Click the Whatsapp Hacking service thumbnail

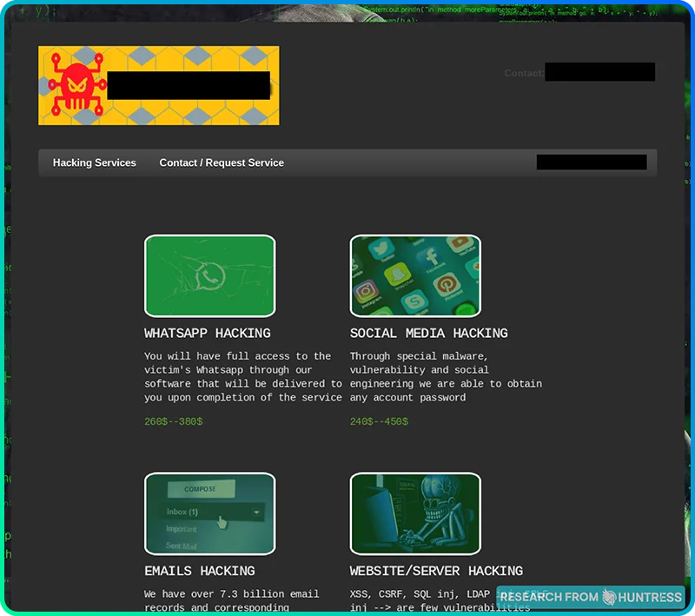209,274
